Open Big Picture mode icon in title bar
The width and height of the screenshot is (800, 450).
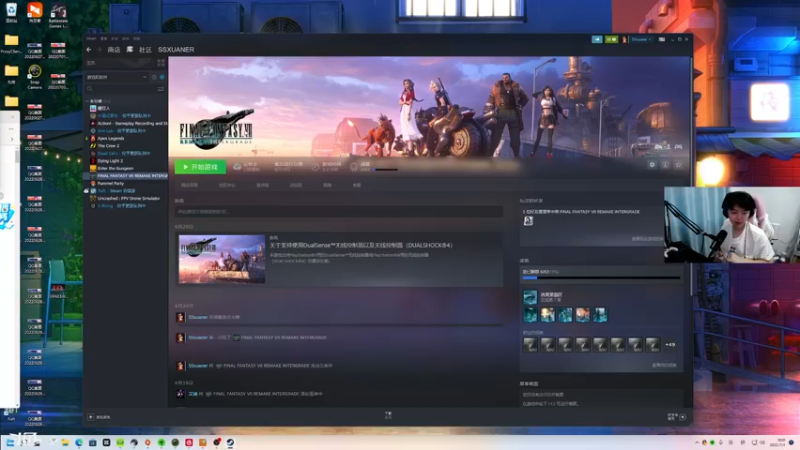[x=662, y=39]
